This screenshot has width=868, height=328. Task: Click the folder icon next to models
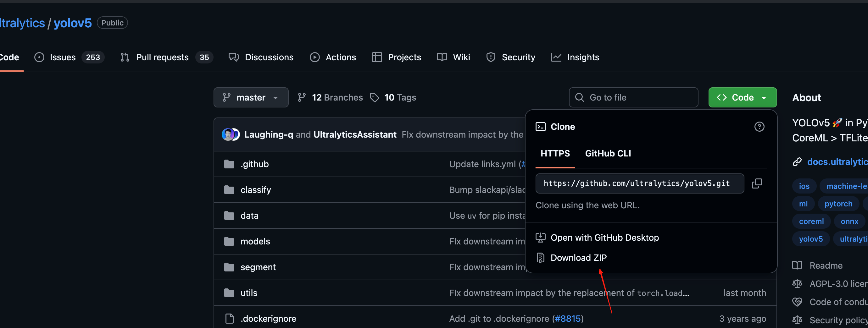click(x=229, y=242)
